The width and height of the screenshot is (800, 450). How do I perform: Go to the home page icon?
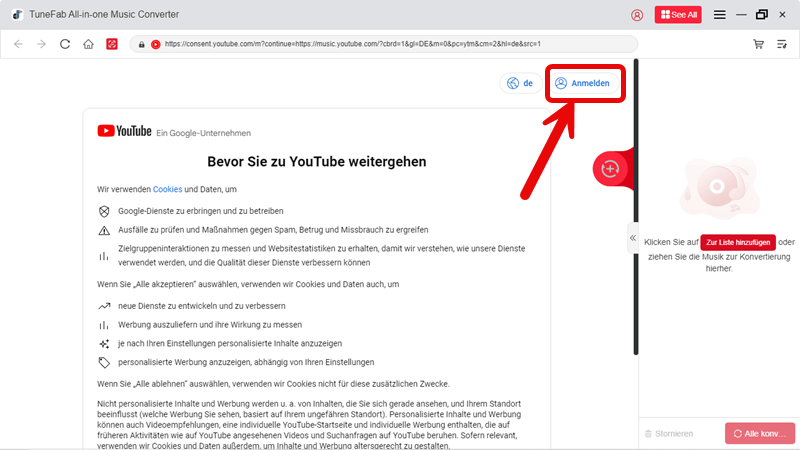[x=88, y=44]
